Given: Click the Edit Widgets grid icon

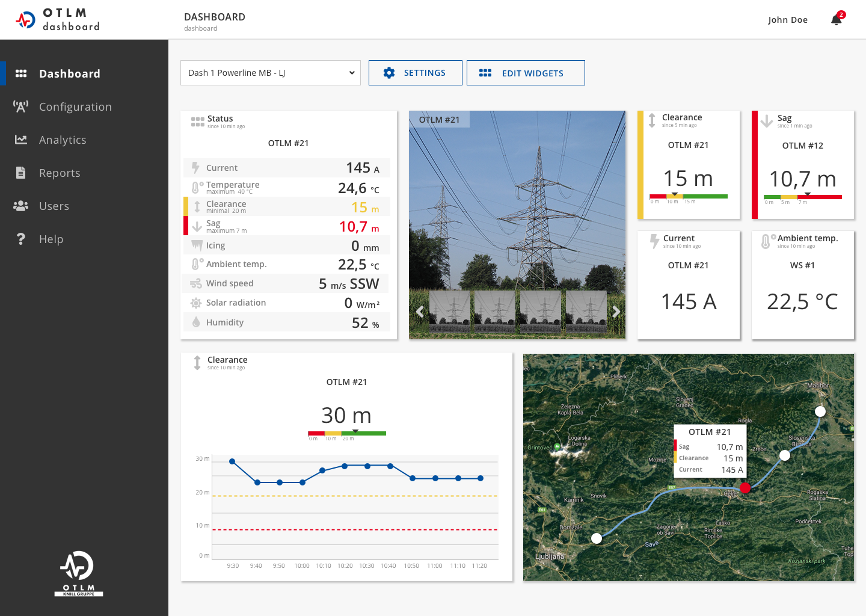Looking at the screenshot, I should pos(485,73).
